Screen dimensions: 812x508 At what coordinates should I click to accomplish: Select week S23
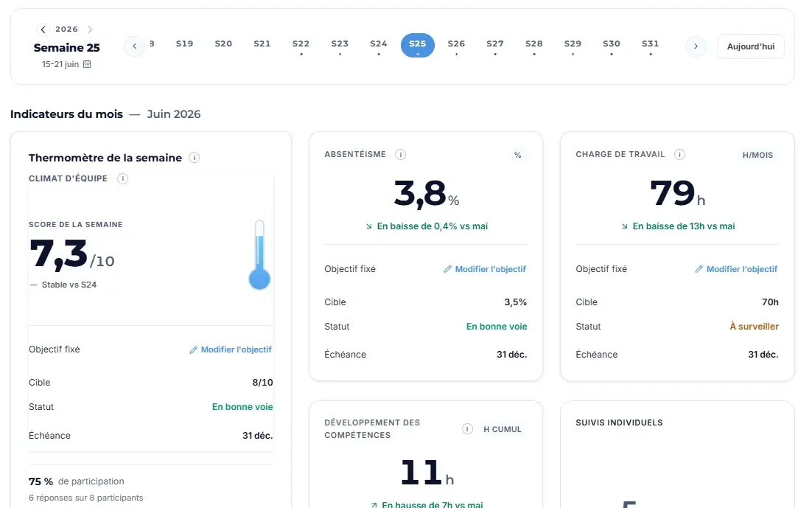340,46
